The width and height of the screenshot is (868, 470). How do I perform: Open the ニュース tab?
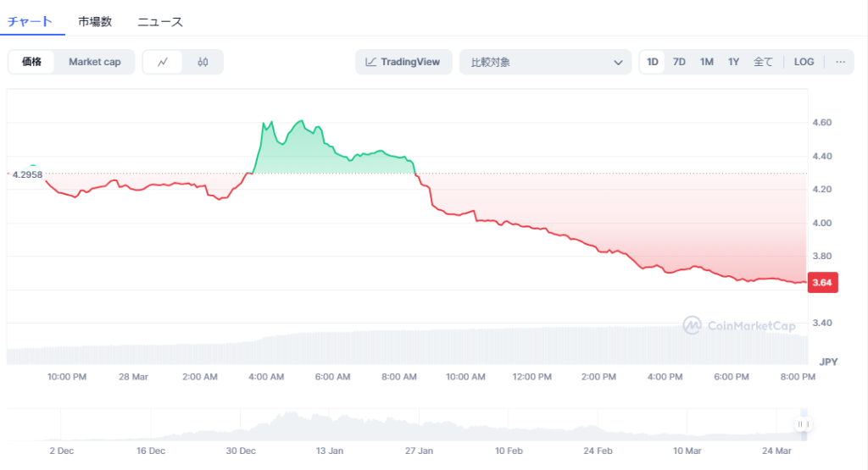coord(160,21)
